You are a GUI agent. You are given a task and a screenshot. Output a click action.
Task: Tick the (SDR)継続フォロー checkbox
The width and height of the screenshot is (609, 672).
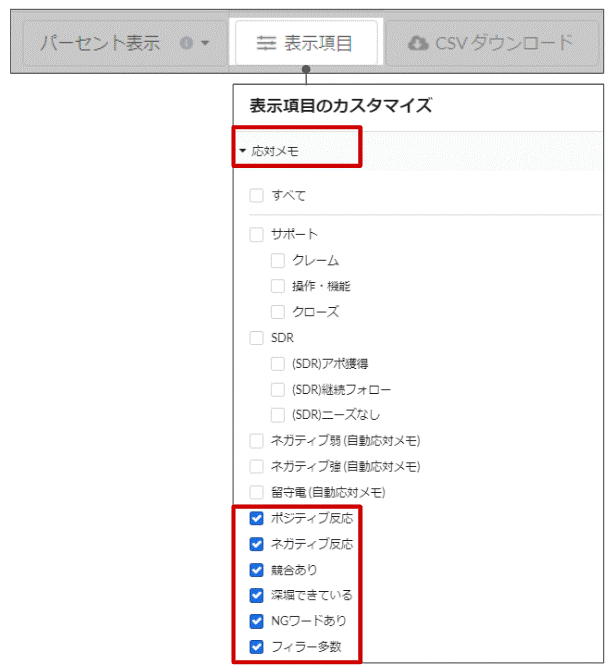tap(278, 390)
